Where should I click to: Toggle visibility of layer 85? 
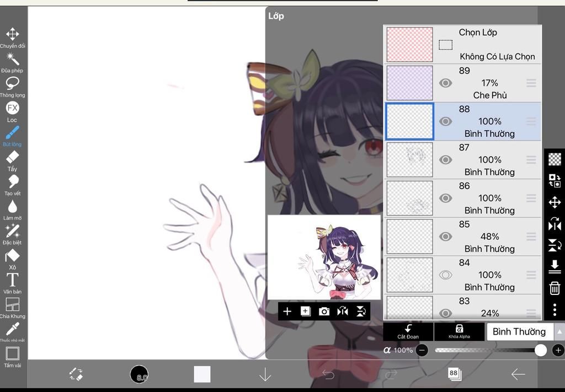click(446, 236)
